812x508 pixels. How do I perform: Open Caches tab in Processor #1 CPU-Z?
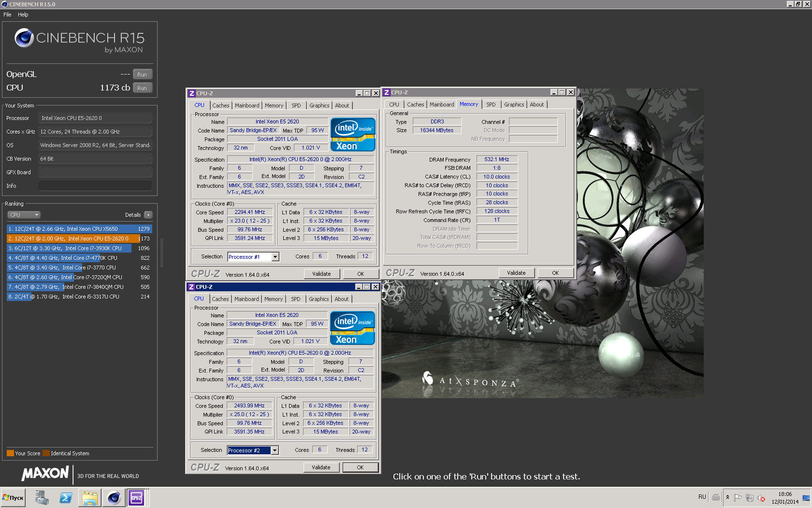pyautogui.click(x=221, y=105)
